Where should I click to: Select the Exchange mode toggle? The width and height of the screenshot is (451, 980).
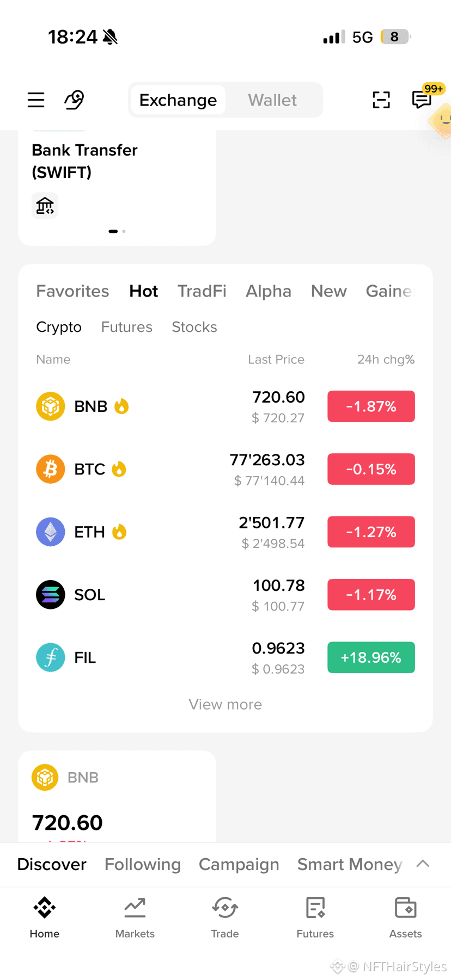(178, 100)
